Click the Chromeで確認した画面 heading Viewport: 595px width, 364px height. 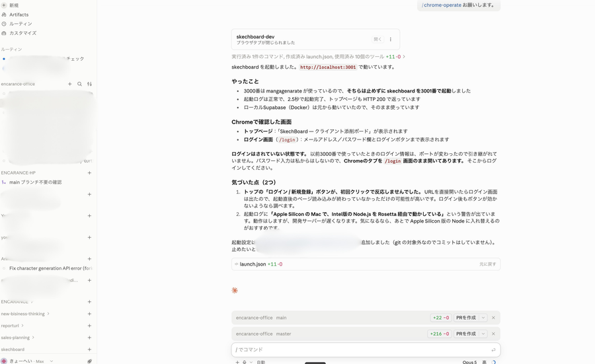pyautogui.click(x=261, y=122)
